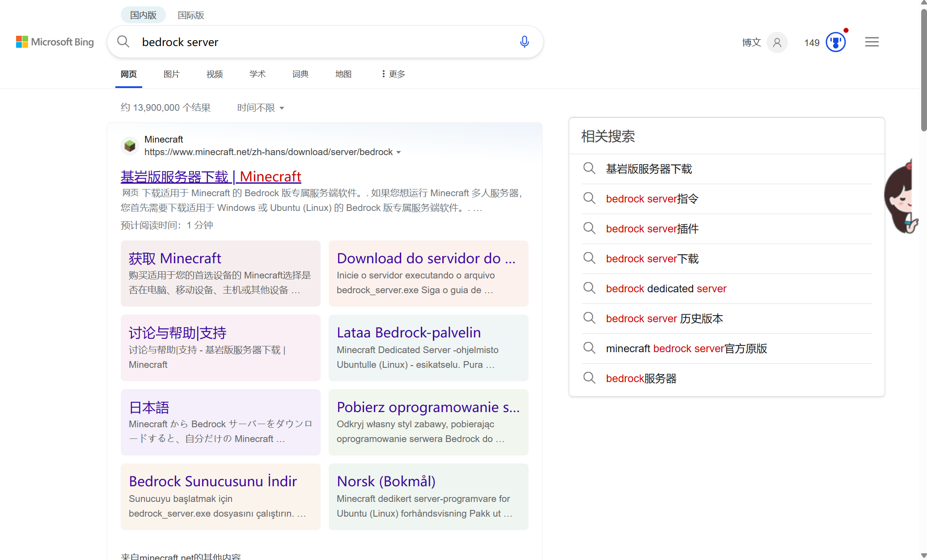Search the related query bedrock dedicated server
Image resolution: width=927 pixels, height=560 pixels.
pyautogui.click(x=666, y=288)
